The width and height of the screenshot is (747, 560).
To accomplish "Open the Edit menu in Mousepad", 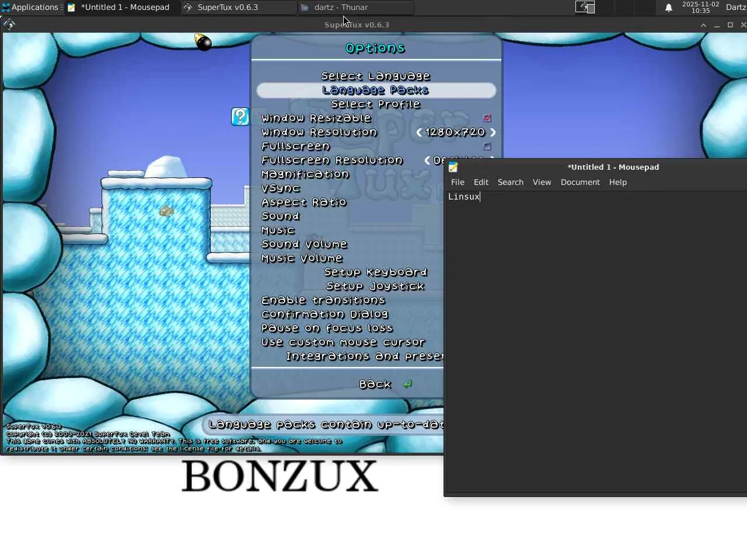I will 481,183.
